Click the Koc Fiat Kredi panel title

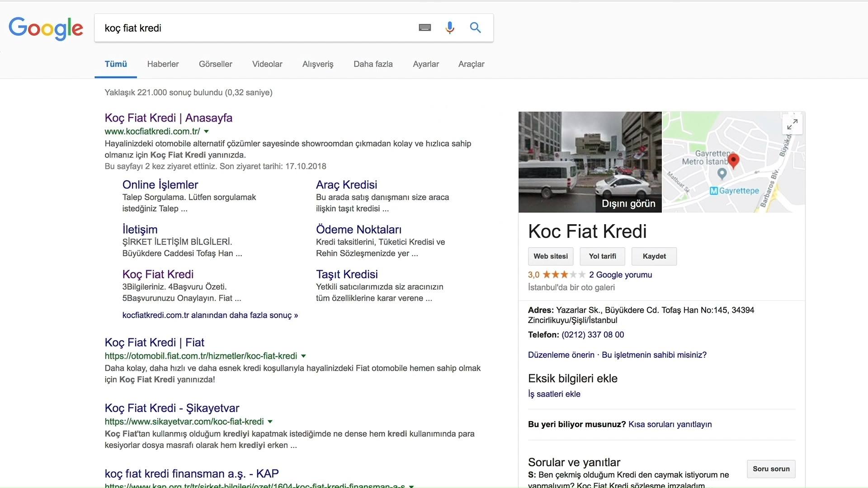click(587, 231)
